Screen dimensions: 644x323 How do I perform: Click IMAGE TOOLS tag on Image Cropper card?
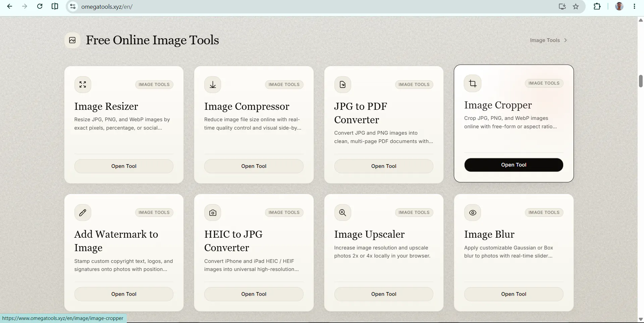[544, 83]
